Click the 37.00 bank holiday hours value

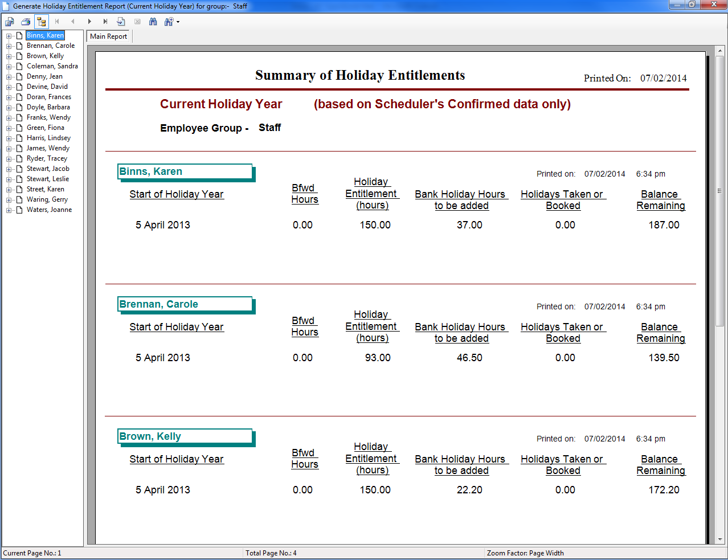click(469, 225)
